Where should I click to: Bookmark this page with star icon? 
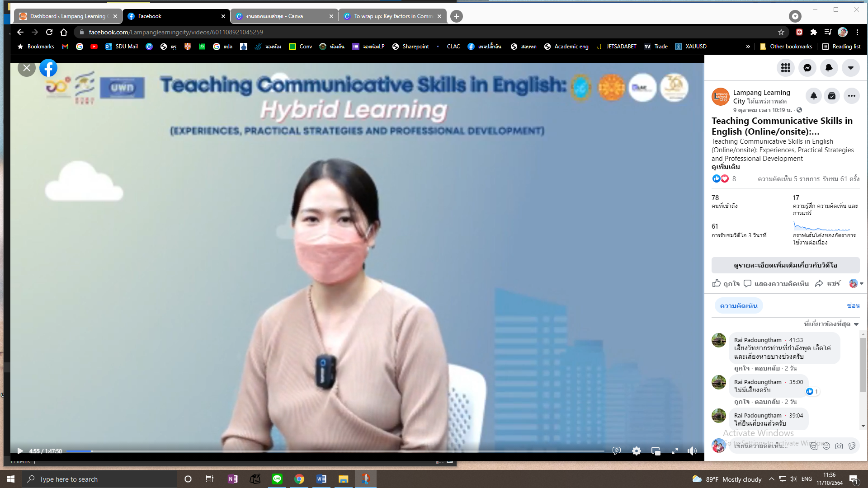coord(781,32)
